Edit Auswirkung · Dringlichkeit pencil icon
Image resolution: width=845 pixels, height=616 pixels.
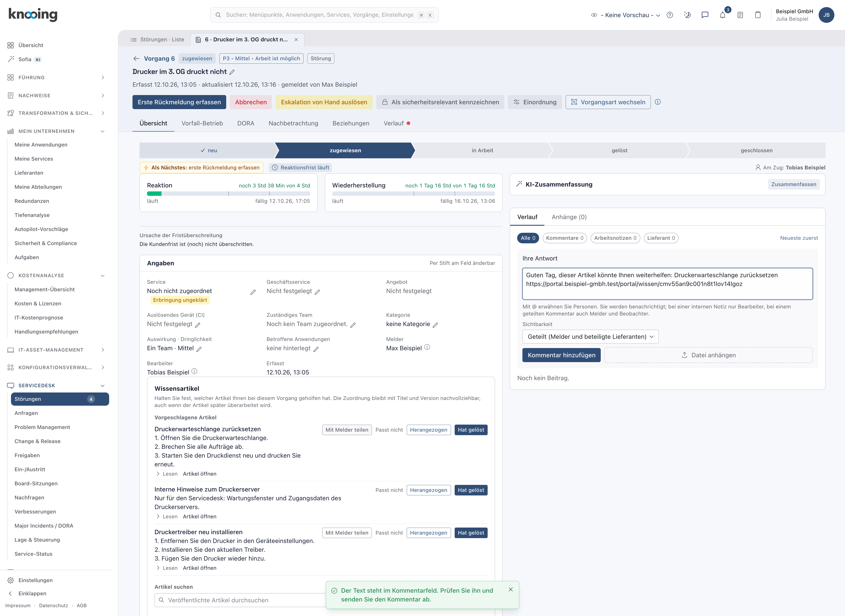(199, 349)
